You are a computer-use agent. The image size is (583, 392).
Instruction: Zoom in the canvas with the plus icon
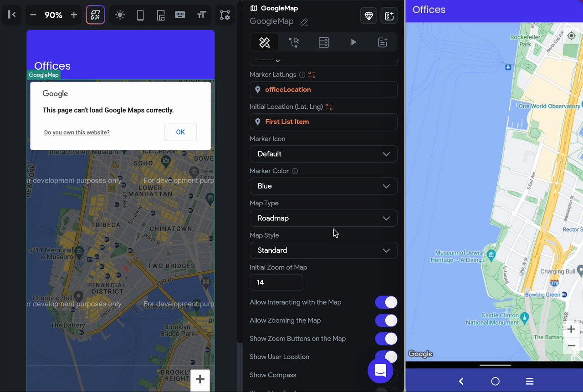tap(74, 15)
